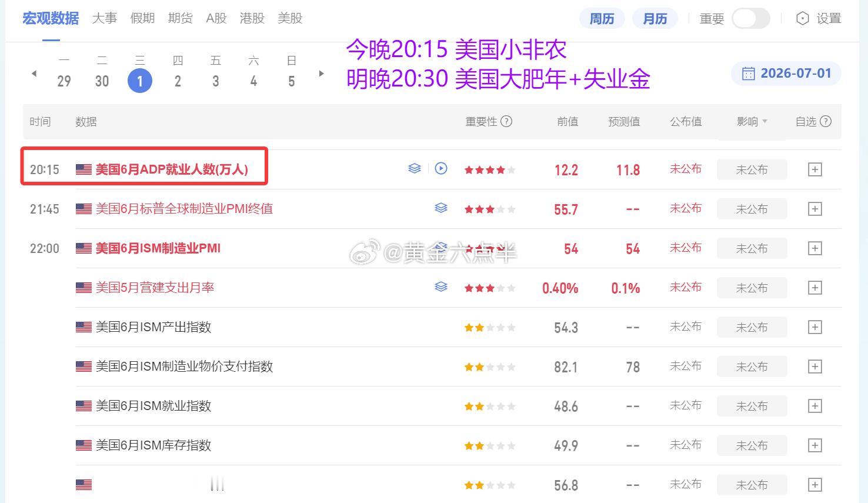Open the layers icon for 标普全球制造业PMI终值

[441, 208]
